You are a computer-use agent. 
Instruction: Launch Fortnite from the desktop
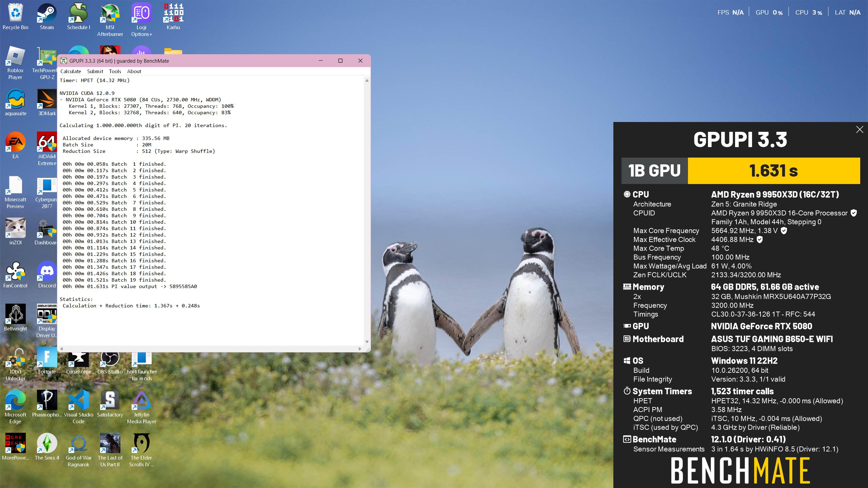47,361
